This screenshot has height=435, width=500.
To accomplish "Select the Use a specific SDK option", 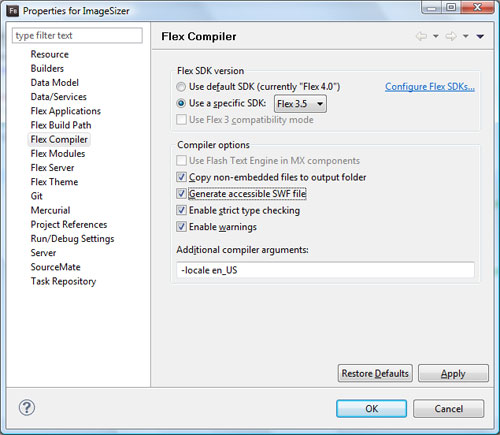I will point(181,103).
